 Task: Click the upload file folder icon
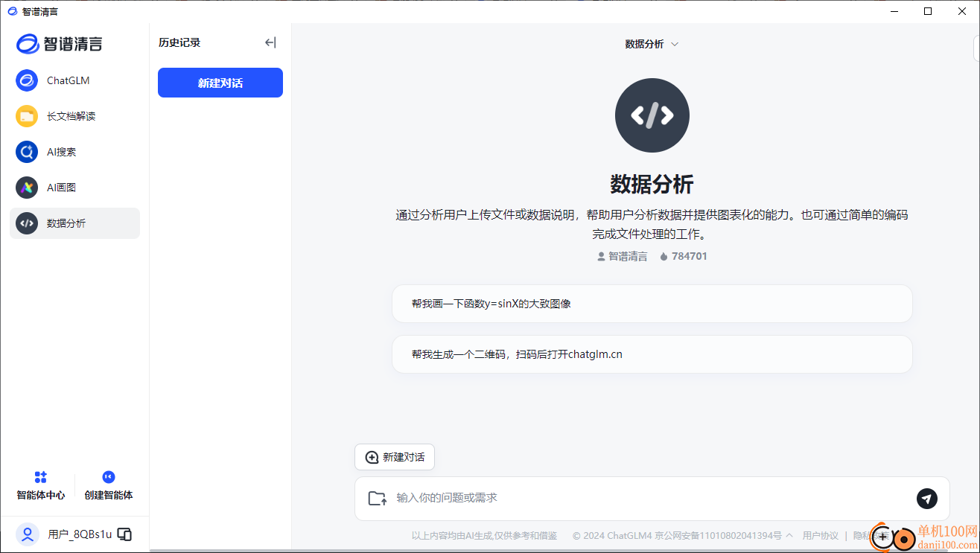point(378,498)
